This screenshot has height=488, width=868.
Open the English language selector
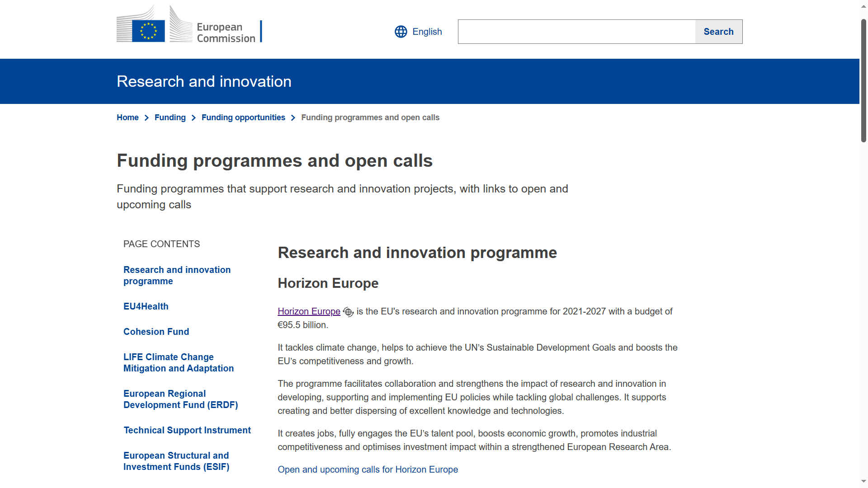tap(418, 32)
